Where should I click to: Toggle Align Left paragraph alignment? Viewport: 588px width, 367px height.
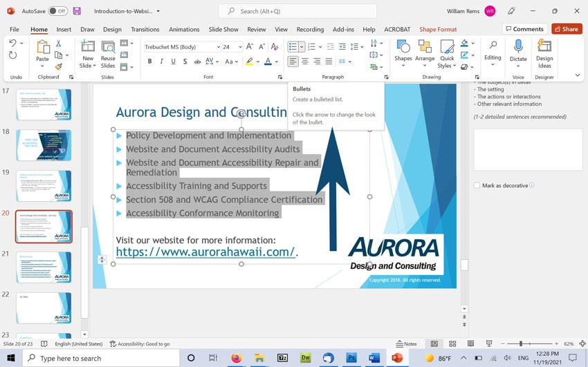pyautogui.click(x=293, y=62)
